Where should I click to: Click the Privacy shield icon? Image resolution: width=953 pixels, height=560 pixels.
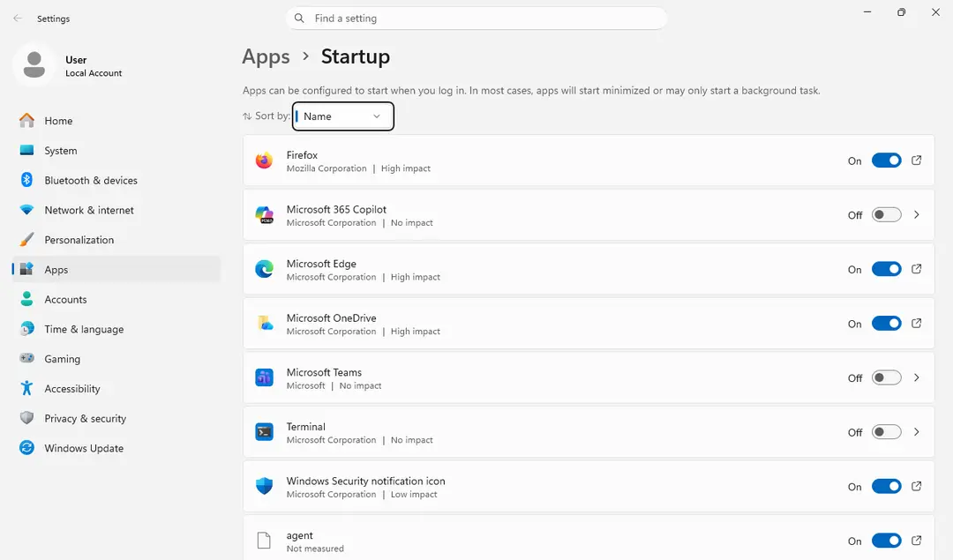coord(26,418)
